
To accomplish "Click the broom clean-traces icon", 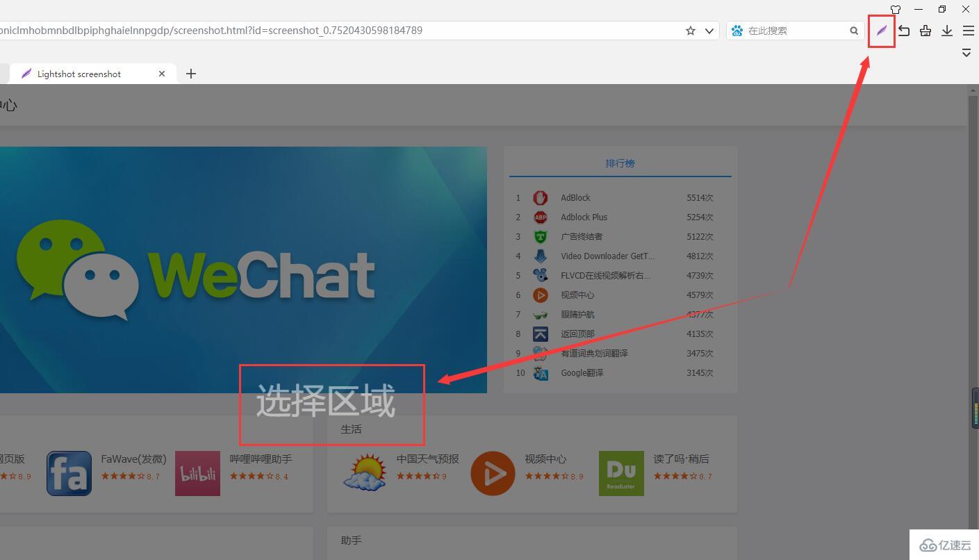I will tap(925, 31).
